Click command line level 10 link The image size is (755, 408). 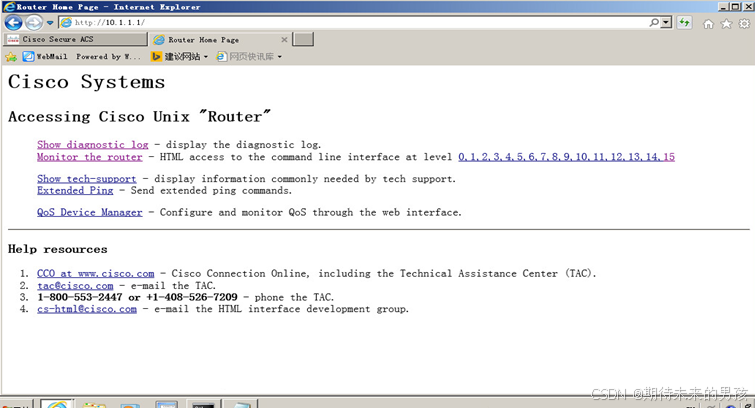(x=581, y=157)
